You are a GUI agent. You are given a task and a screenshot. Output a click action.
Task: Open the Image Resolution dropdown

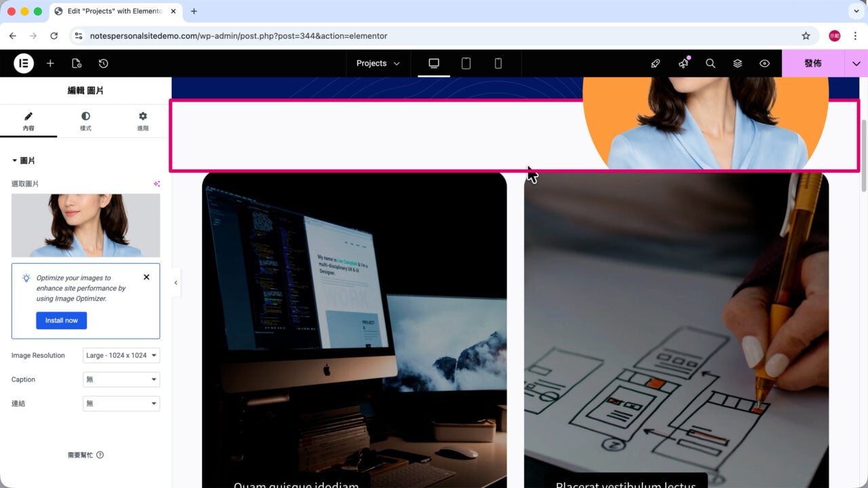click(x=121, y=355)
